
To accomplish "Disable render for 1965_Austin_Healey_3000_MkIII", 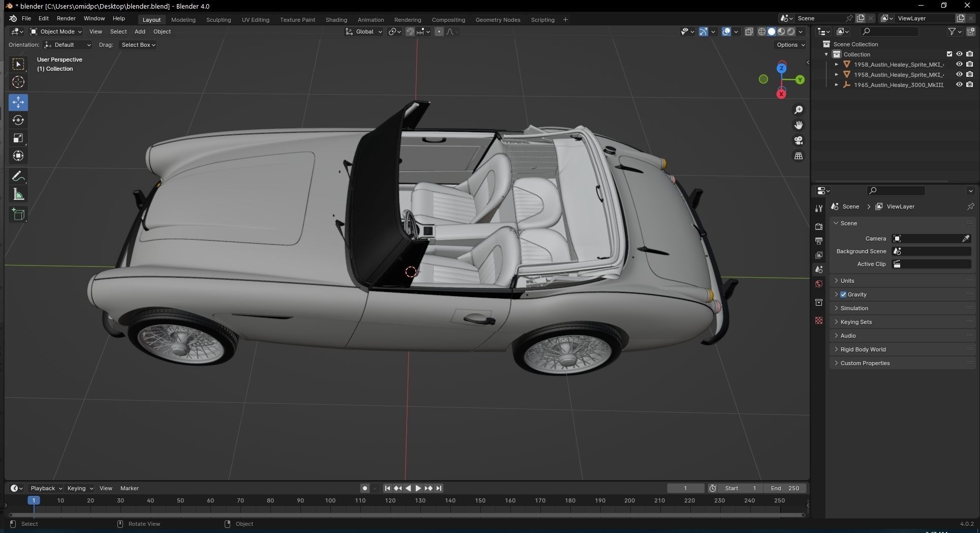I will (970, 84).
